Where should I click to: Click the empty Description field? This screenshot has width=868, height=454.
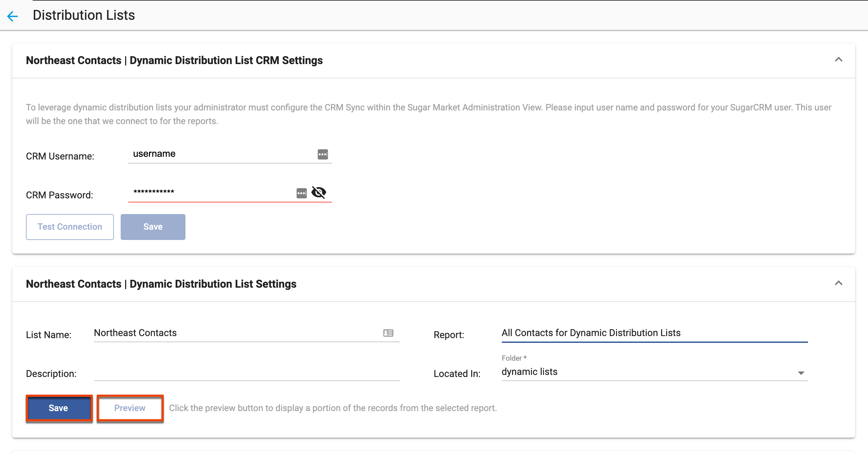[247, 373]
